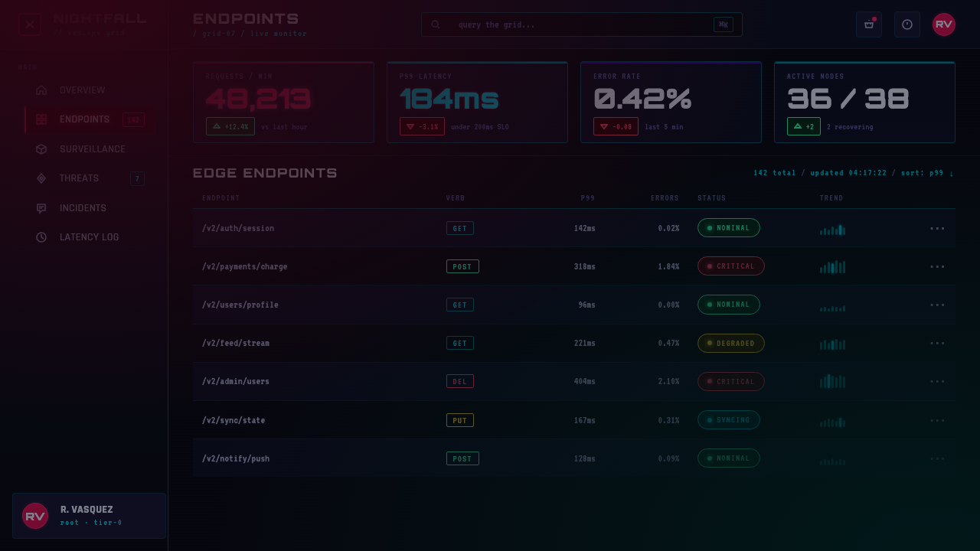980x551 pixels.
Task: Open the basket notifications icon
Action: click(x=869, y=24)
